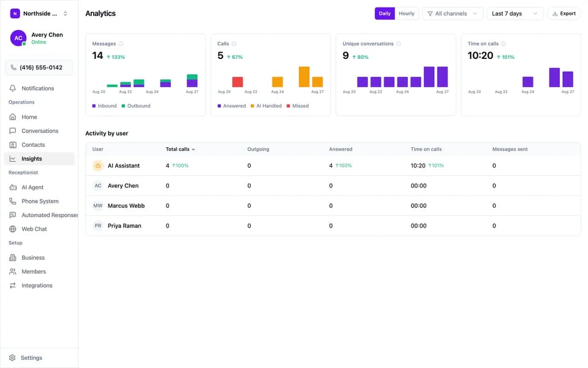The height and width of the screenshot is (368, 588).
Task: Toggle Outbound legend in Messages chart
Action: coord(136,106)
